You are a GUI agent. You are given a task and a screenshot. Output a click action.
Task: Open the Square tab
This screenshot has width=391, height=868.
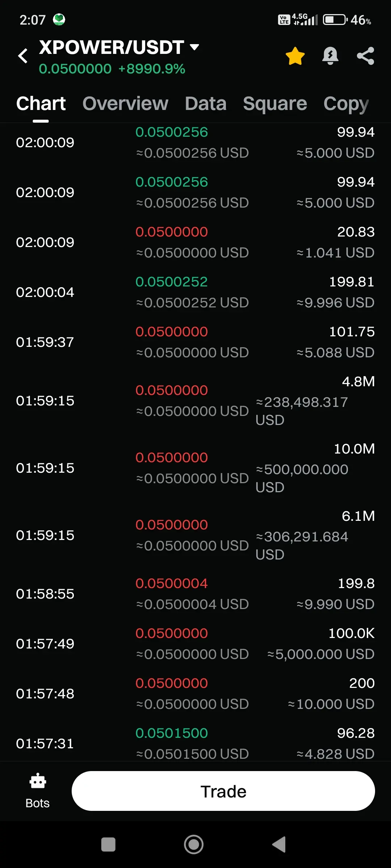point(275,104)
